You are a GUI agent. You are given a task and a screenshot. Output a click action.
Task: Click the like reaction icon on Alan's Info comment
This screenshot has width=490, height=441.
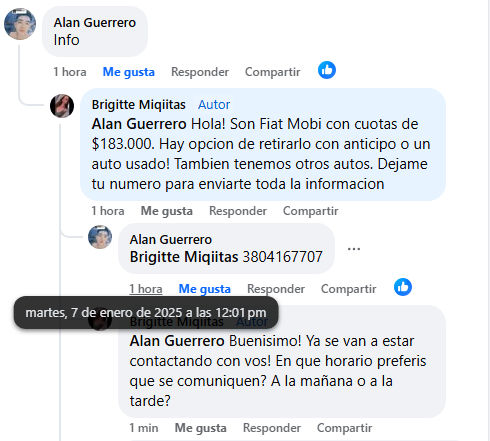click(x=327, y=70)
